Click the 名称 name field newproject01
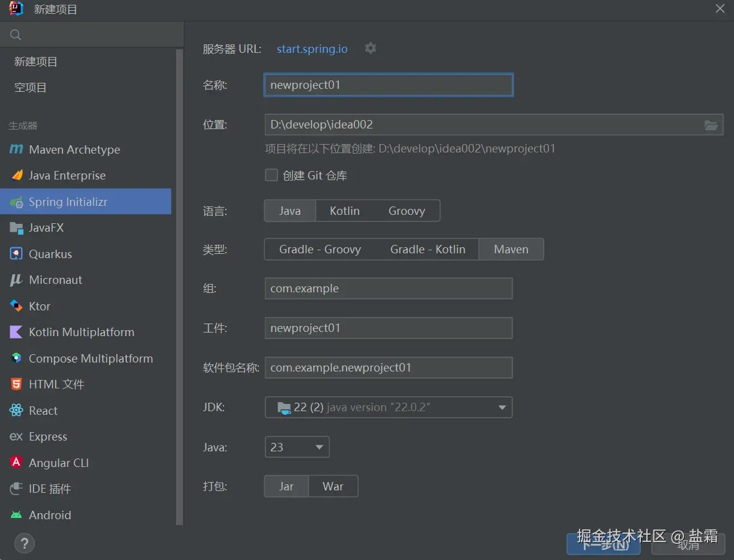734x560 pixels. [389, 85]
